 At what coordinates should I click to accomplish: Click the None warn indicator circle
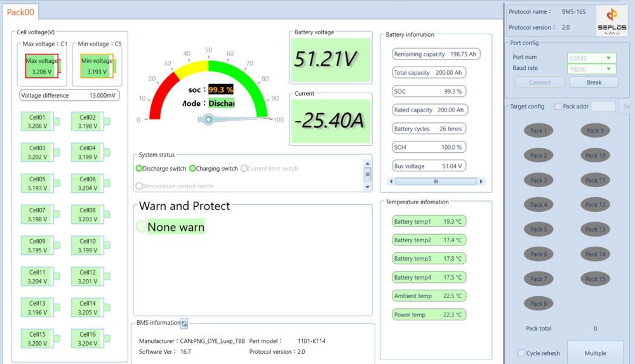coord(142,226)
